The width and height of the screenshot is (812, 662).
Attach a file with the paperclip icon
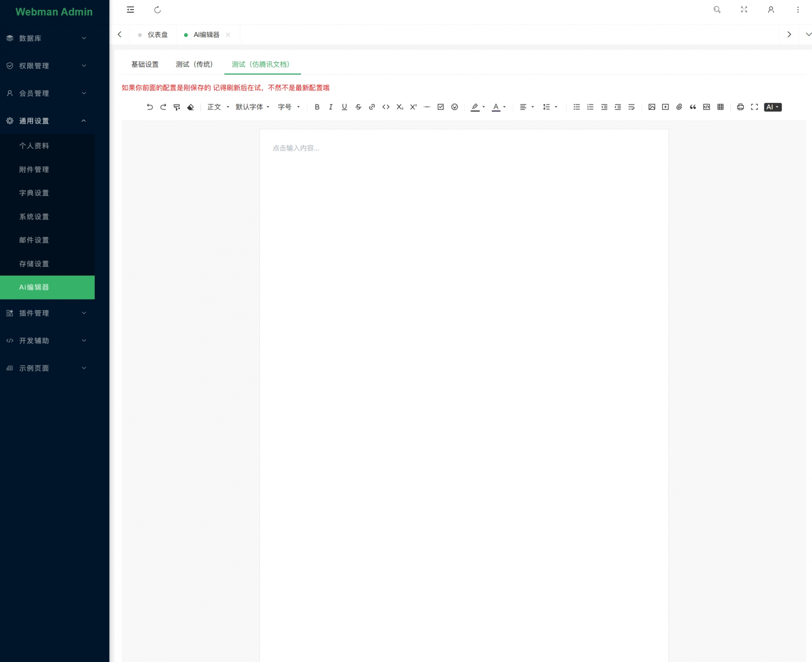click(x=679, y=107)
